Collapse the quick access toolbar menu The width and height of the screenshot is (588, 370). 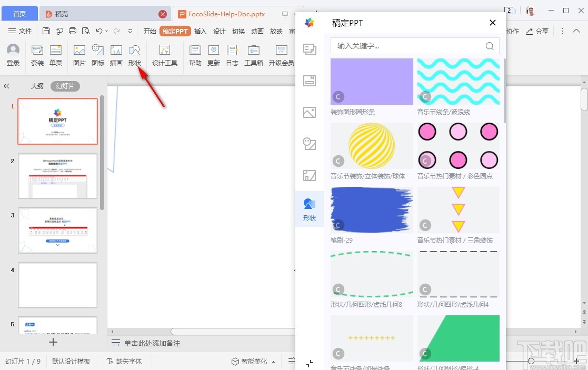coord(129,31)
